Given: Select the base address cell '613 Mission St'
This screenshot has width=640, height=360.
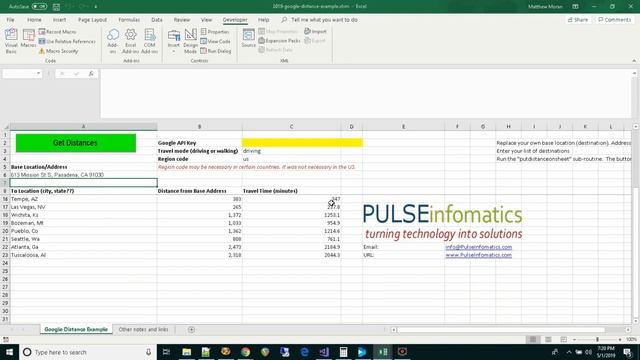Looking at the screenshot, I should tap(83, 175).
